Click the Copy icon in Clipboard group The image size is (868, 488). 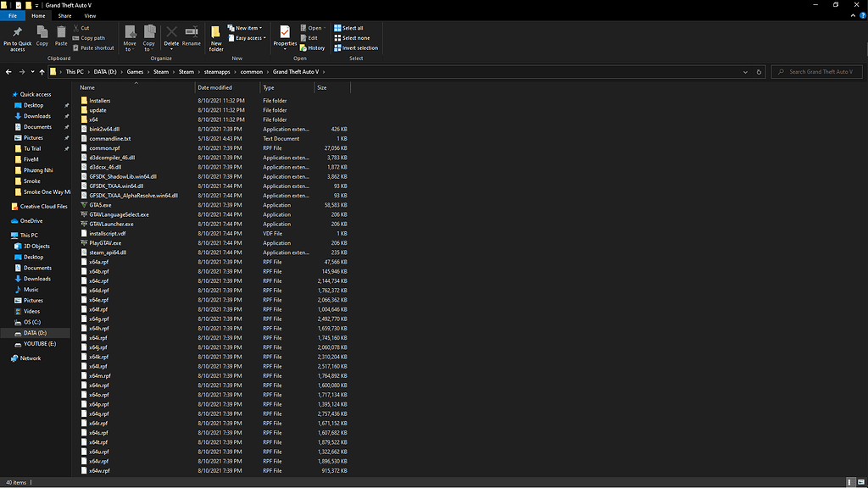tap(42, 34)
